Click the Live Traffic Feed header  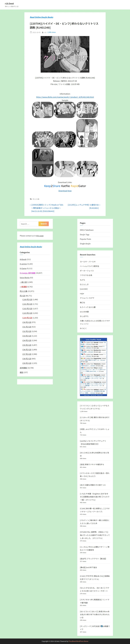click(93, 340)
